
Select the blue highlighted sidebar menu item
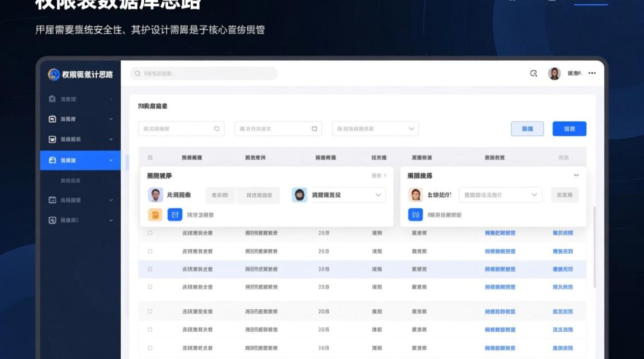80,160
